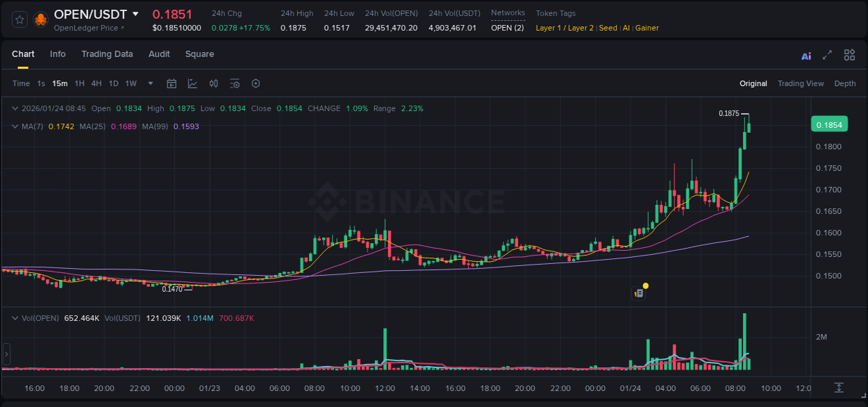The image size is (868, 407).
Task: Open chart settings via the hexagon icon
Action: (x=256, y=83)
